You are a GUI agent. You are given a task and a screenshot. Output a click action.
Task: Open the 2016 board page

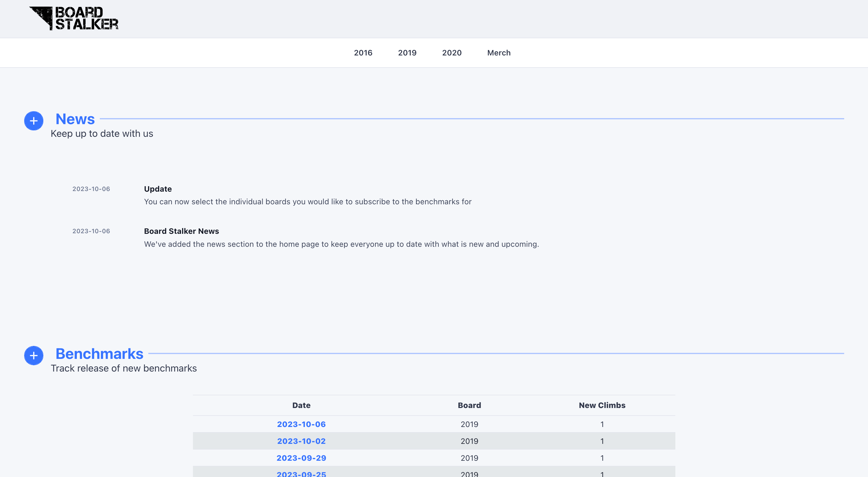pyautogui.click(x=363, y=52)
